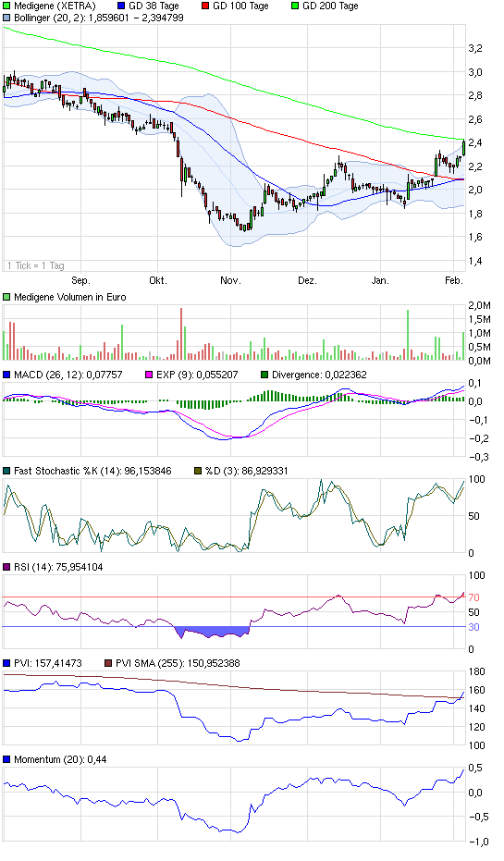This screenshot has height=861, width=504.
Task: Click the Divergence: 0,022362 text
Action: pyautogui.click(x=319, y=375)
